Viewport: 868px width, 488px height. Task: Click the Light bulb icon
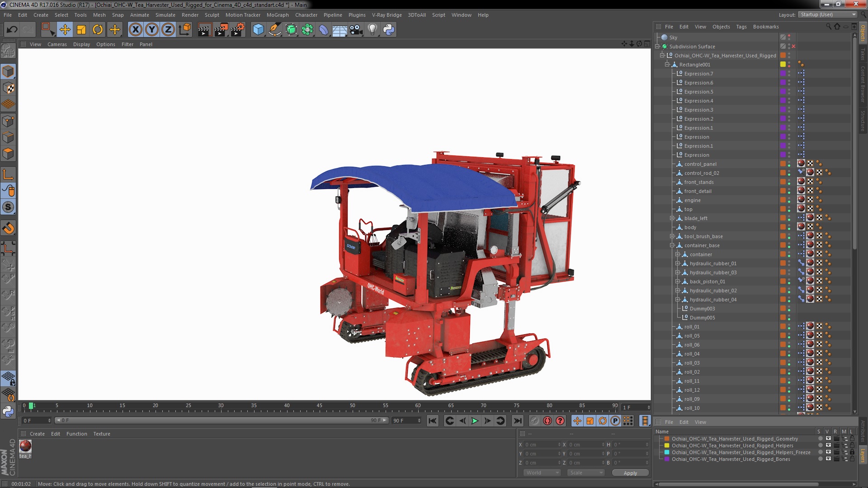point(373,30)
